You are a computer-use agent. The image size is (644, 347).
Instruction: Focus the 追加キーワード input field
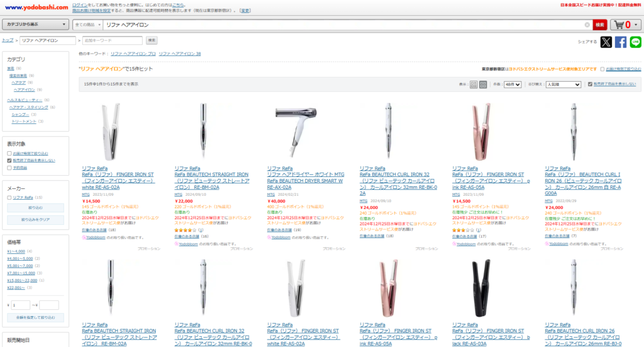click(x=112, y=40)
